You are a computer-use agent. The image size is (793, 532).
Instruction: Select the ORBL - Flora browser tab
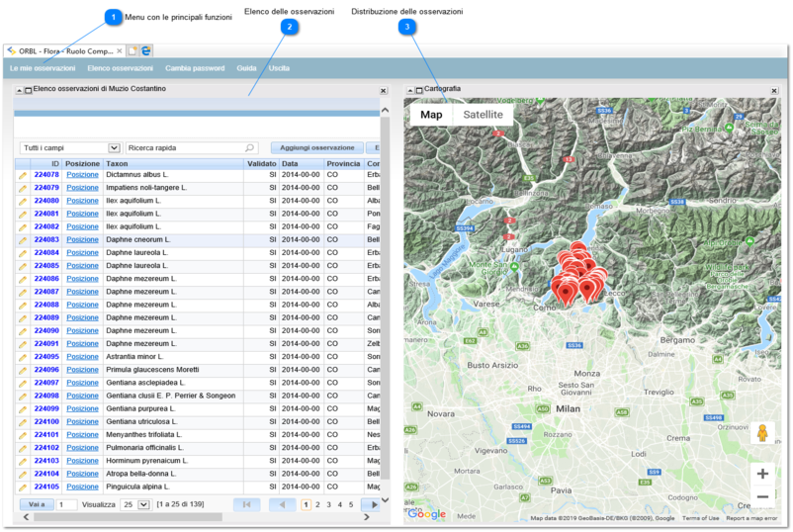(64, 51)
